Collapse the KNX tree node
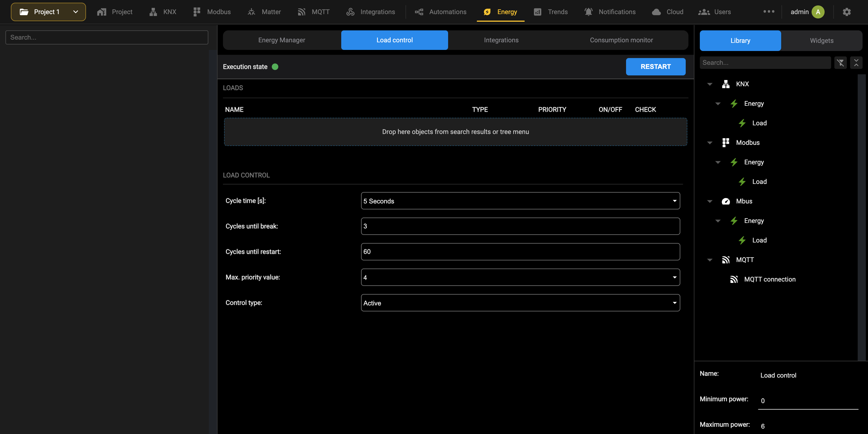868x434 pixels. [x=710, y=84]
